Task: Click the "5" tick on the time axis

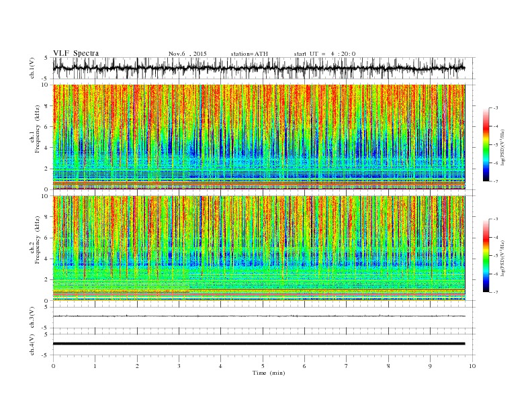Action: tap(263, 366)
